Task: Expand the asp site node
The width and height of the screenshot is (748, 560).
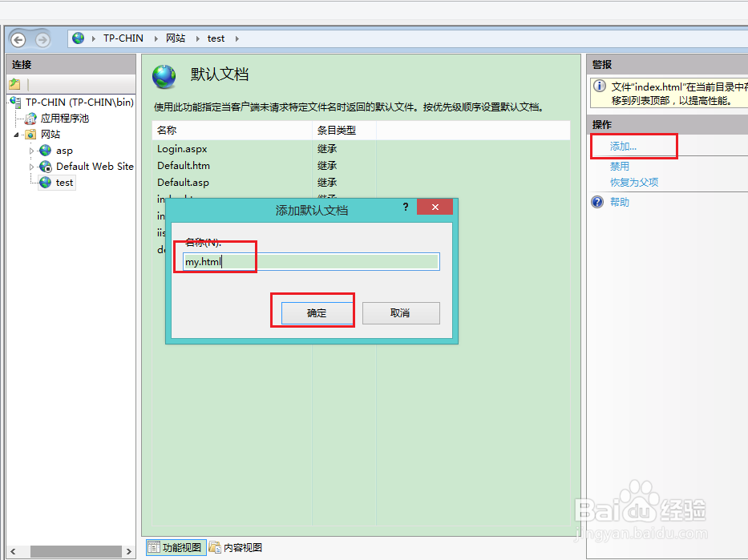Action: [30, 150]
